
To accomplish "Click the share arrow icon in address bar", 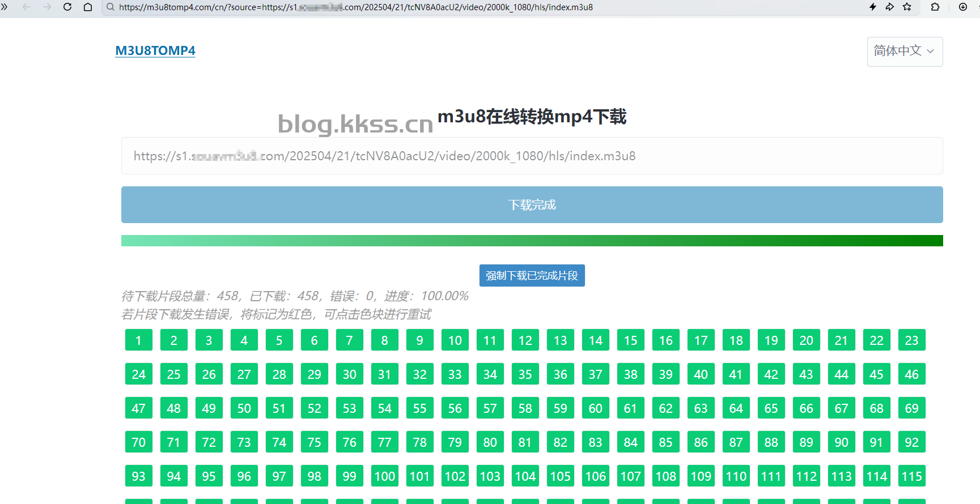I will 890,7.
